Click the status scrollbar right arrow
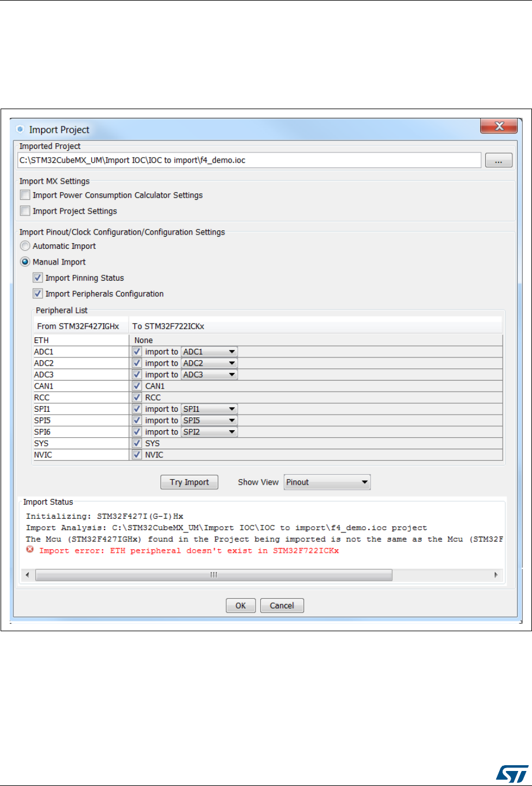Screen dimensions: 532x786 point(496,575)
